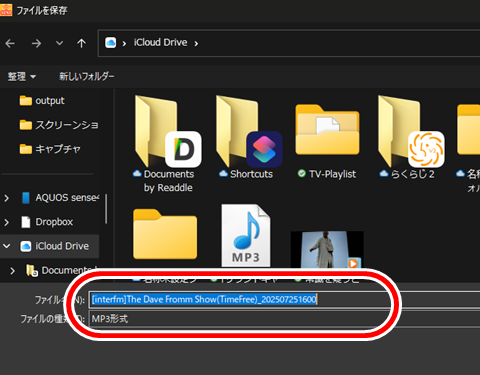Select Shortcuts folder icon
Image resolution: width=480 pixels, height=375 pixels.
click(249, 138)
